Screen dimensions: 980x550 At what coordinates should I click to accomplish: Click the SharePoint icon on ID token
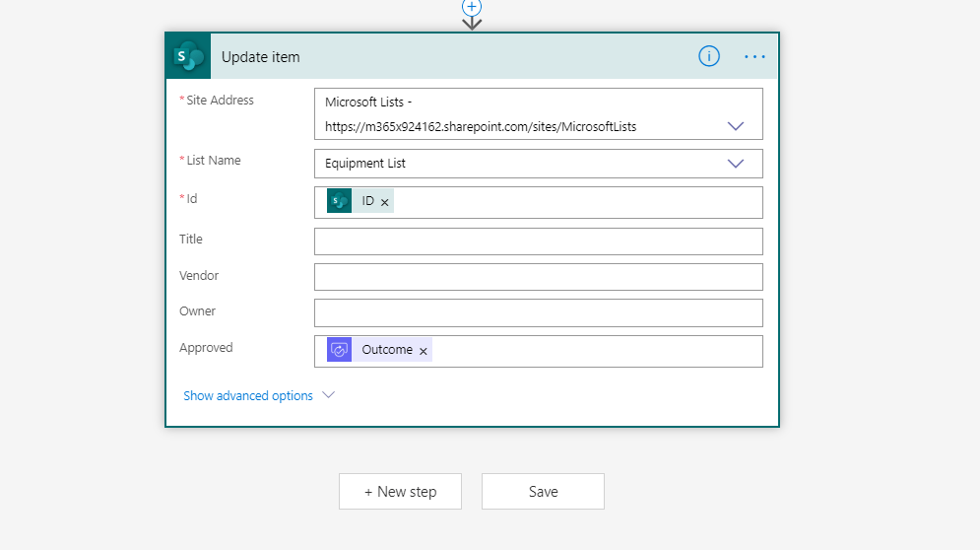(339, 201)
